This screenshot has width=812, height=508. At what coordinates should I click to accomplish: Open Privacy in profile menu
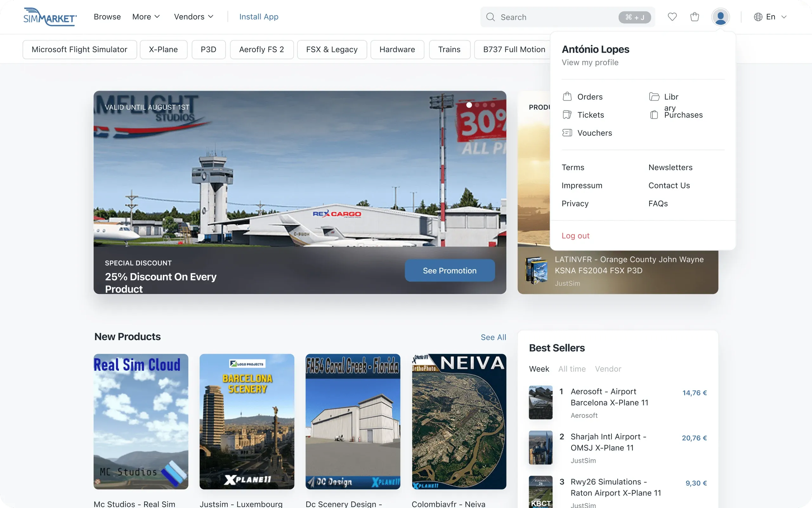pos(575,204)
